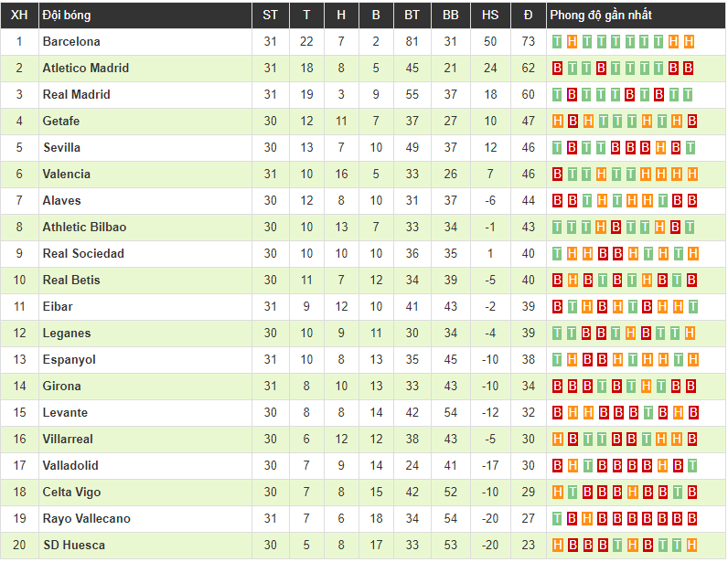The image size is (728, 562).
Task: Click Sevilla's last recent-form badge
Action: coord(689,147)
